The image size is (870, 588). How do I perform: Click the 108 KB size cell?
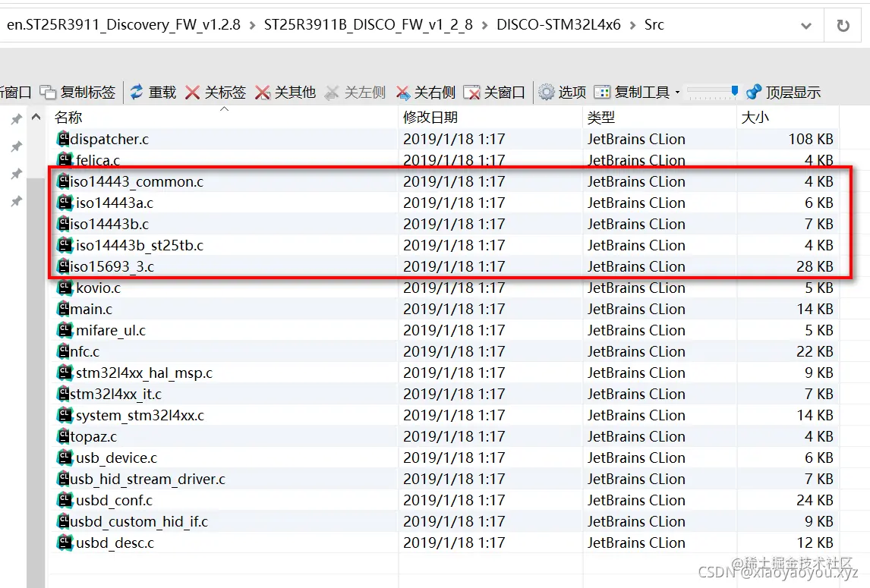point(811,139)
